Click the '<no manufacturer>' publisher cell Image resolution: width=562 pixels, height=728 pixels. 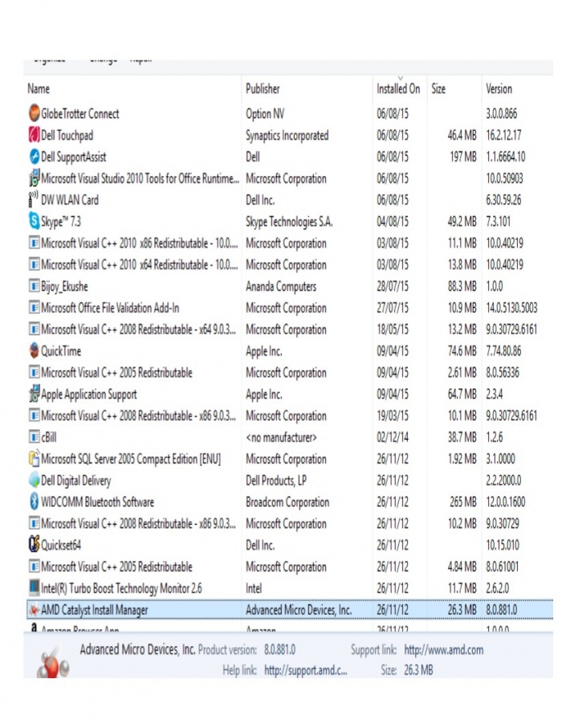click(281, 437)
